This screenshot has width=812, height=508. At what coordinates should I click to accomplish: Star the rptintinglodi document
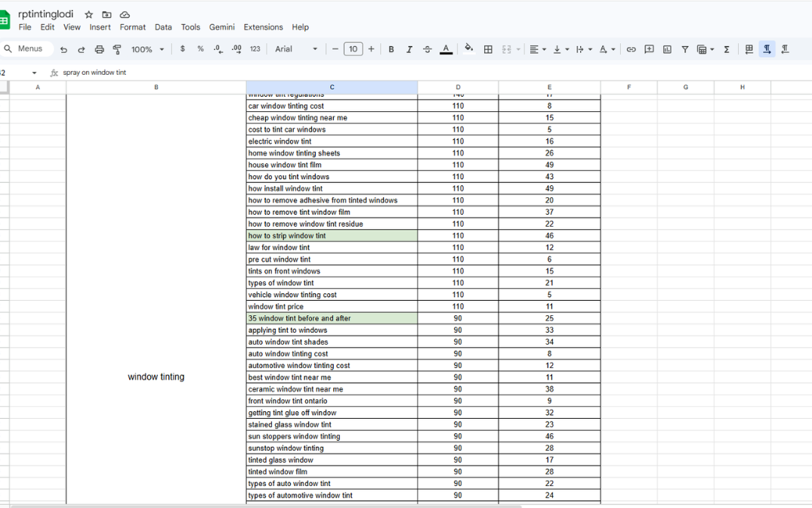88,14
